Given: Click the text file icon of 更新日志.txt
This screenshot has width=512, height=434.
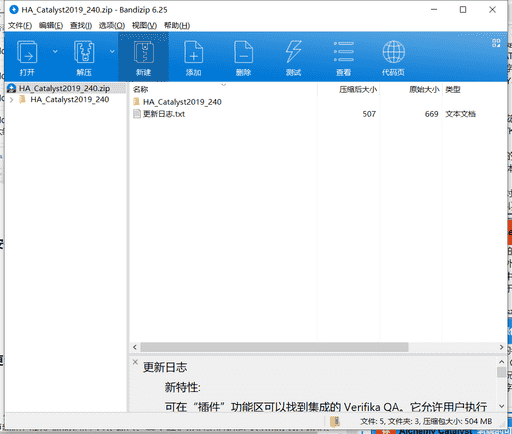Looking at the screenshot, I should pyautogui.click(x=137, y=114).
